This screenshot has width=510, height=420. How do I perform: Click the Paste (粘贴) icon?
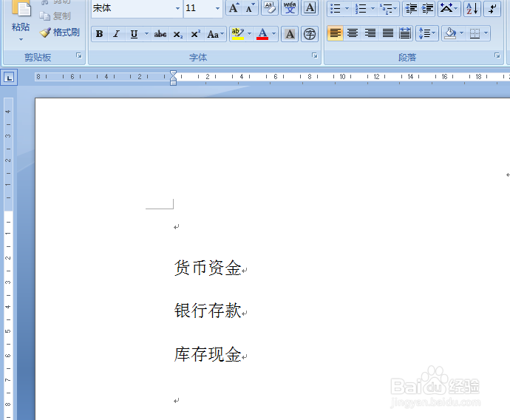coord(21,8)
